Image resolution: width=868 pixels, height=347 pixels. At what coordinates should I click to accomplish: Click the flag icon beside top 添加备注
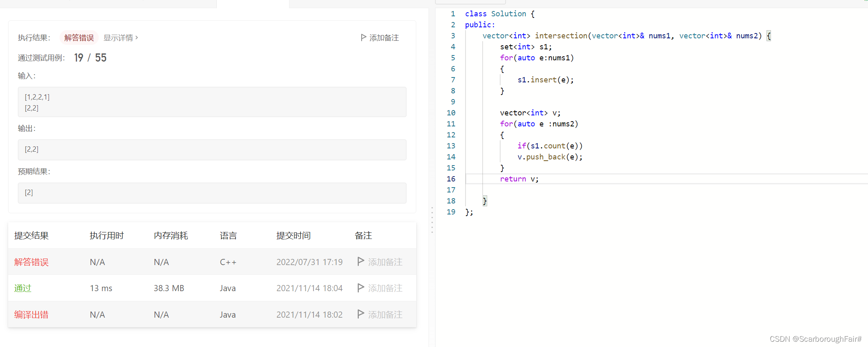click(363, 38)
